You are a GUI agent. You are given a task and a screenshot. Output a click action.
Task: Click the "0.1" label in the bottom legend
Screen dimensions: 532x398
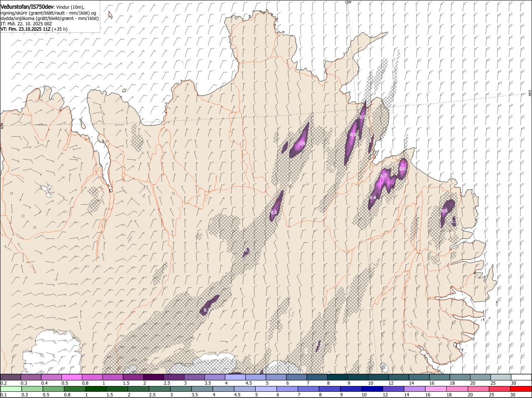coord(3,395)
